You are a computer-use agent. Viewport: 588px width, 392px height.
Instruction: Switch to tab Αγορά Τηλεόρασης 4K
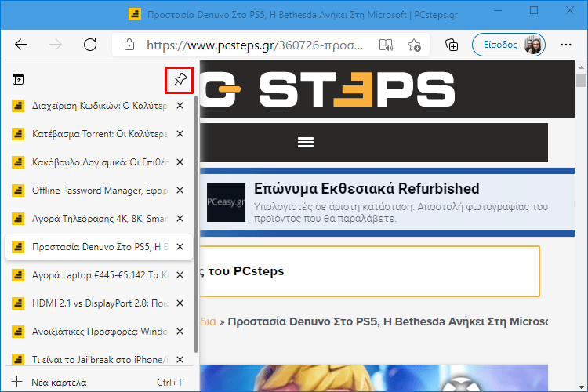[99, 219]
